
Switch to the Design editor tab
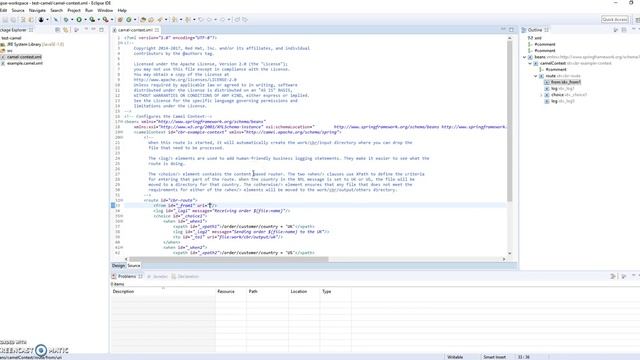point(118,266)
